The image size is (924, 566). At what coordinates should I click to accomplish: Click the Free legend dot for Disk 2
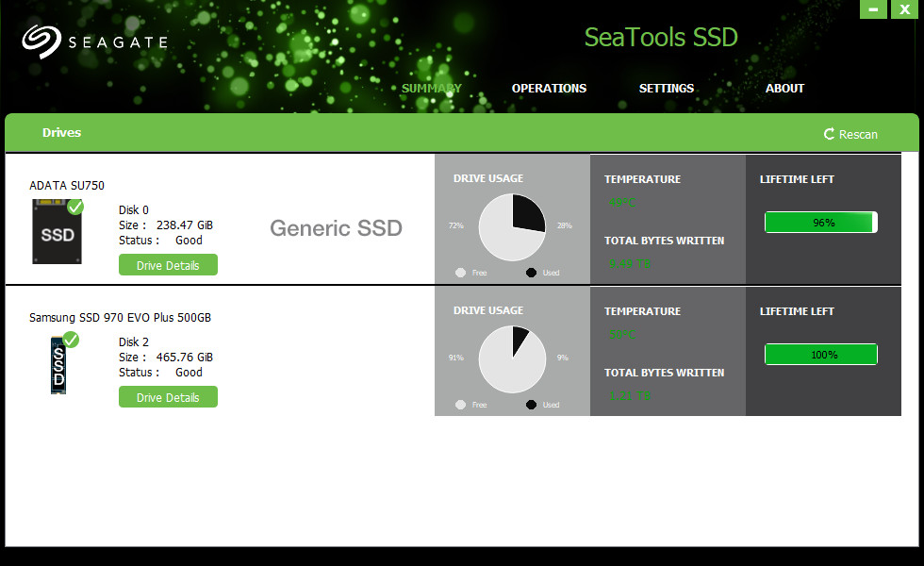461,405
